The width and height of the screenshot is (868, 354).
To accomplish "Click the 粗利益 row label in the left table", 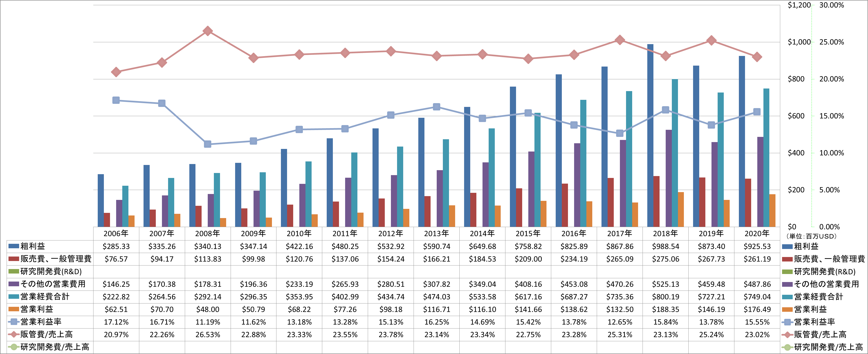I will coord(33,246).
